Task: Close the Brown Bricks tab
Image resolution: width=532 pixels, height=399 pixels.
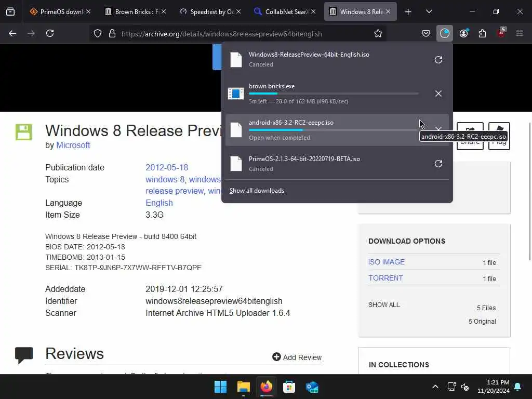Action: tap(164, 11)
